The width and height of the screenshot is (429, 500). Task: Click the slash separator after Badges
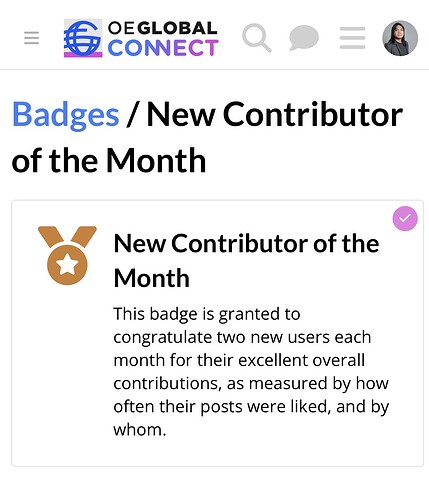pos(133,115)
